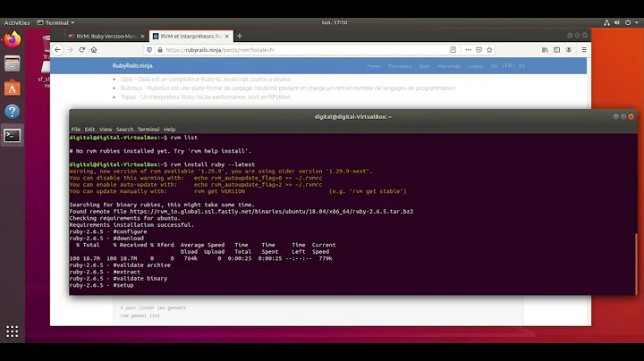Open the terminal View menu
The width and height of the screenshot is (644, 361).
(x=106, y=130)
